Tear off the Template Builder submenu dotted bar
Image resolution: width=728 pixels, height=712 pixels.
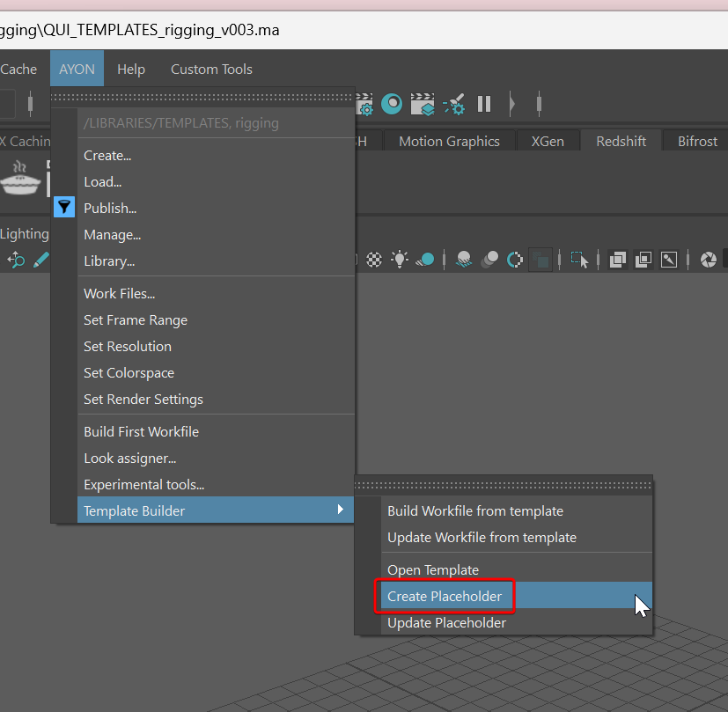point(504,484)
